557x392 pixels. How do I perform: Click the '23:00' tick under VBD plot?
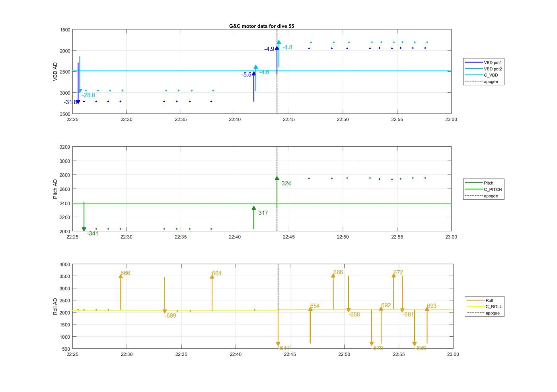coord(451,120)
